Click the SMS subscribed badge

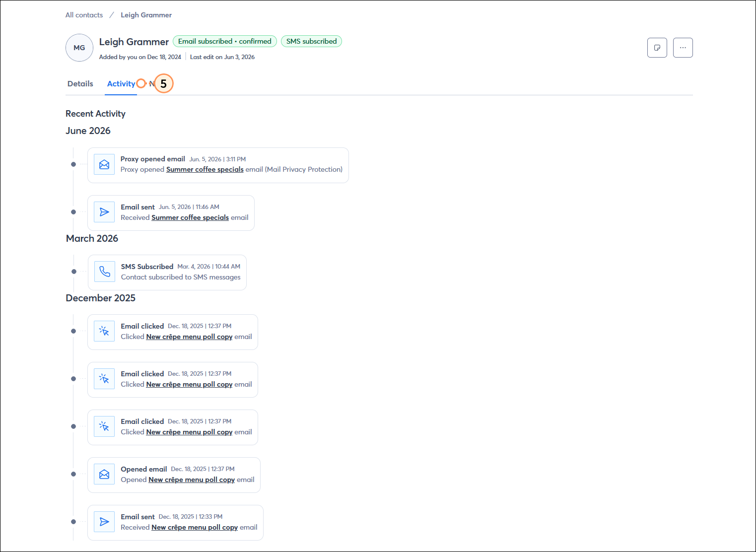click(x=311, y=41)
